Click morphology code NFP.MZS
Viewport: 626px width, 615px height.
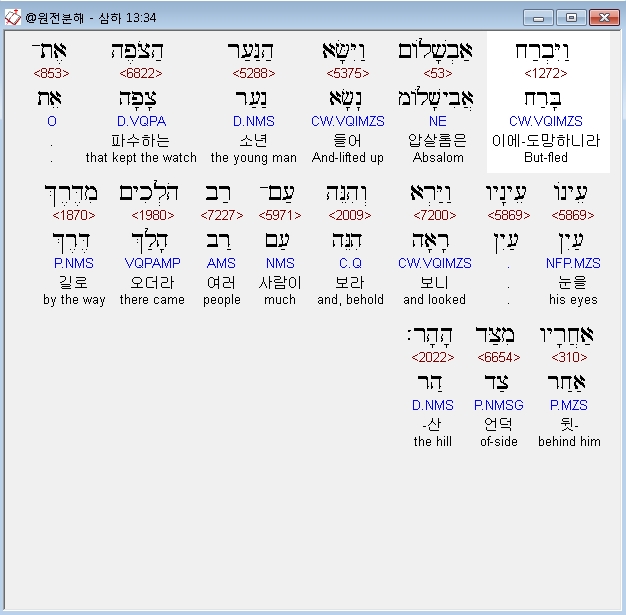[573, 263]
